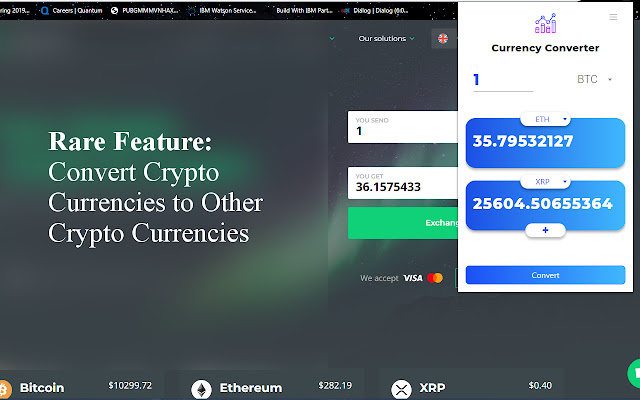The image size is (640, 400).
Task: Click in the YOU GET amount field
Action: pos(402,183)
